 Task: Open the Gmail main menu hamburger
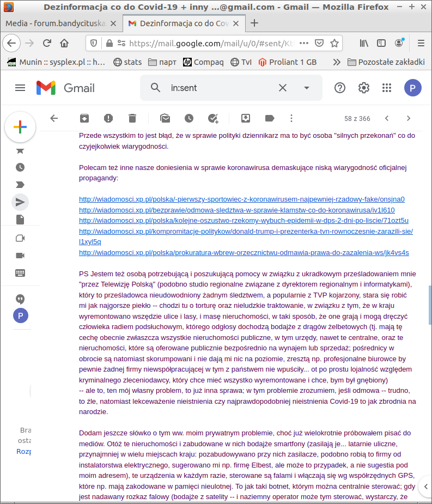[x=20, y=88]
